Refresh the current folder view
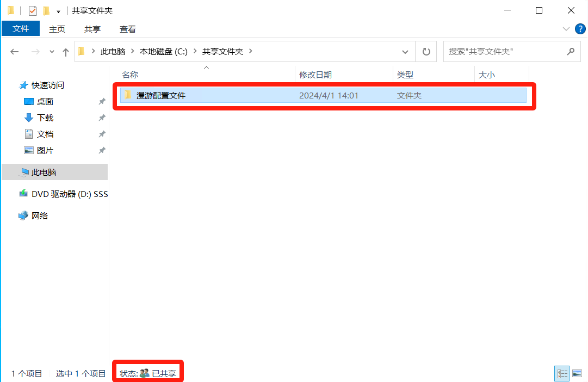 [426, 52]
